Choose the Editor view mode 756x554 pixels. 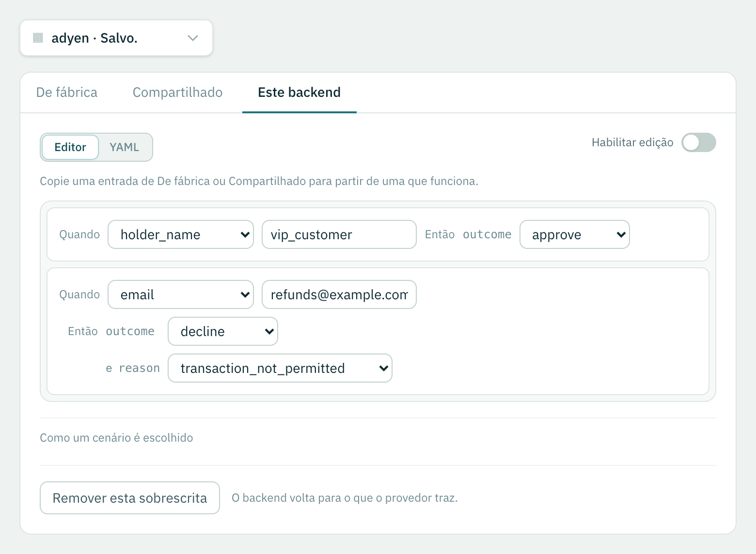(70, 147)
